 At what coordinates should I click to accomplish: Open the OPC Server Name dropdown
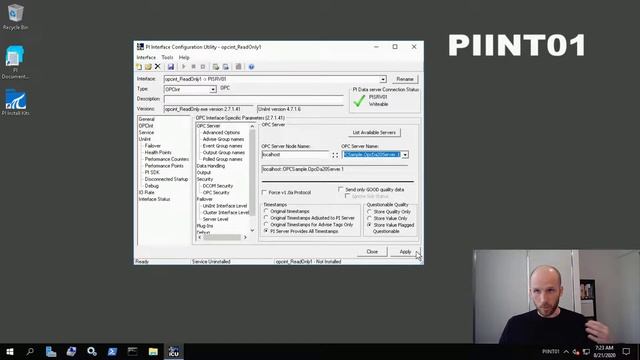[405, 155]
